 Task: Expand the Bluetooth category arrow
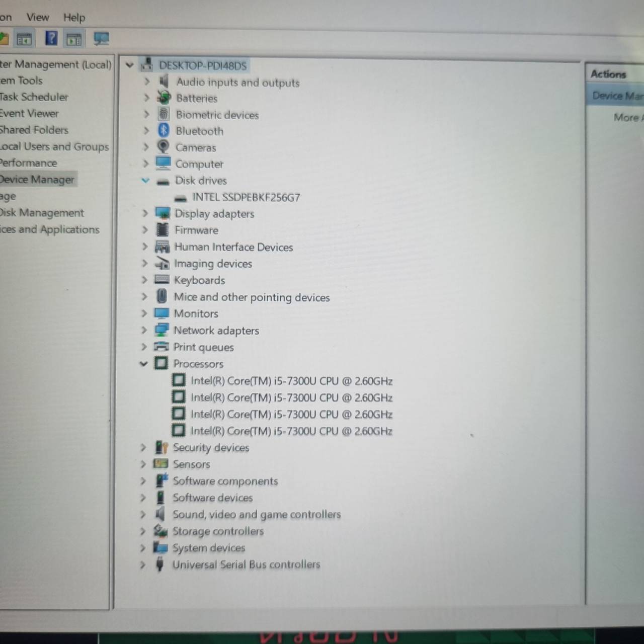pyautogui.click(x=146, y=130)
